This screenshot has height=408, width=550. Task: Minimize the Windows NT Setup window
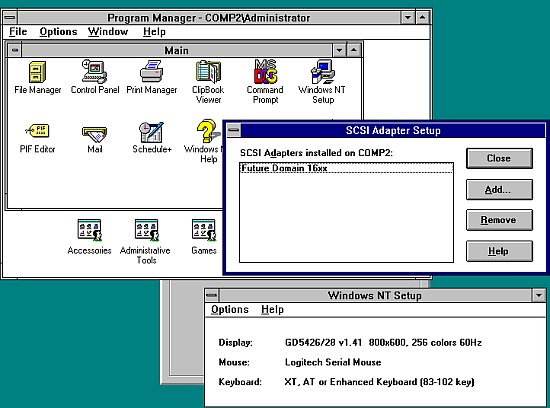pos(539,295)
